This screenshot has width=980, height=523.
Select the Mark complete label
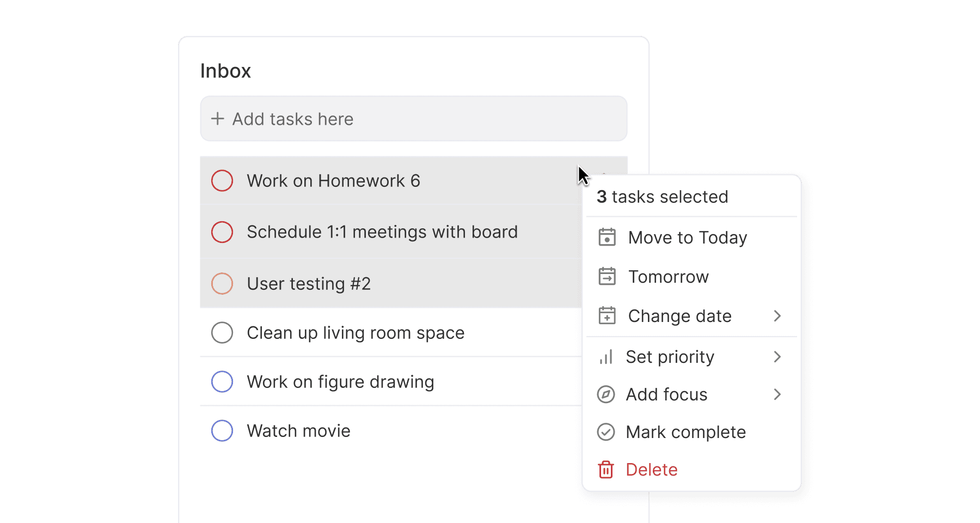pyautogui.click(x=686, y=432)
